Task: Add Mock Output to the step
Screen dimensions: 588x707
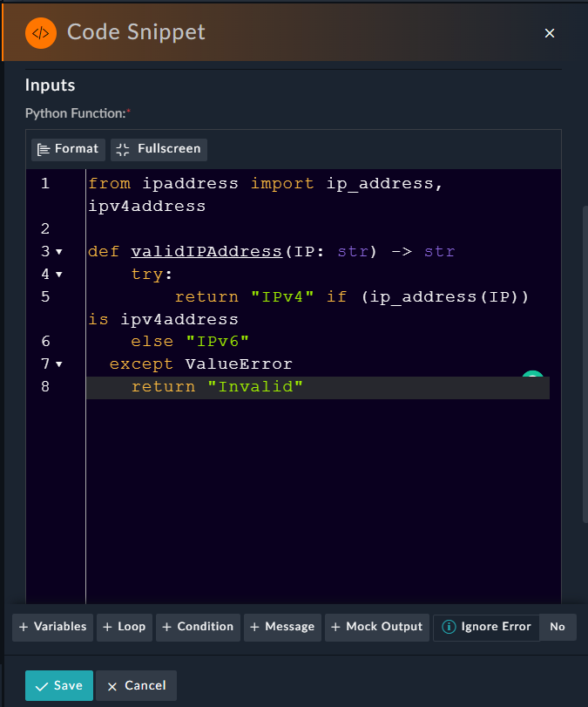Action: [x=375, y=627]
